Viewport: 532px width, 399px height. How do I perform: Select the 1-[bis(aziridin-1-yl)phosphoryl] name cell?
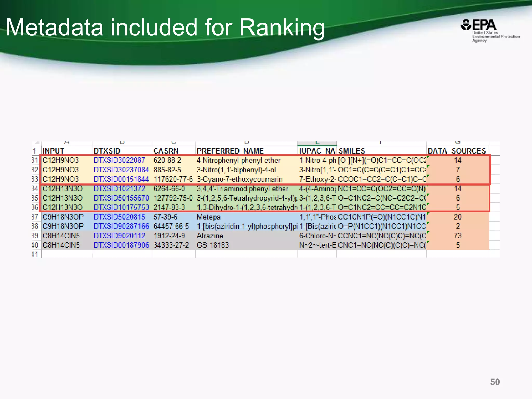coord(246,226)
